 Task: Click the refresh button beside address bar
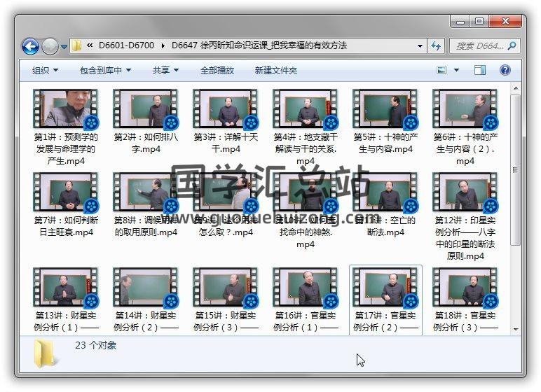pyautogui.click(x=436, y=46)
